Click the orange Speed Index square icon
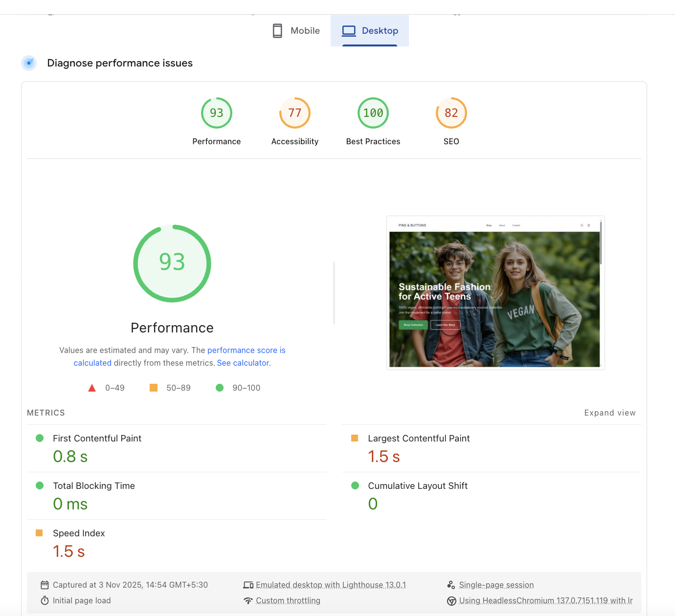This screenshot has height=616, width=675. (x=39, y=533)
